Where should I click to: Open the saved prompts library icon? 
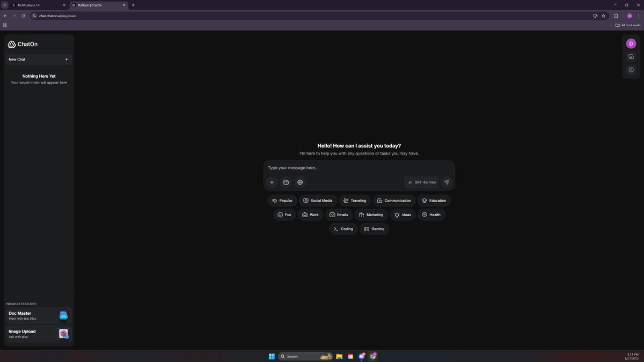pyautogui.click(x=286, y=182)
